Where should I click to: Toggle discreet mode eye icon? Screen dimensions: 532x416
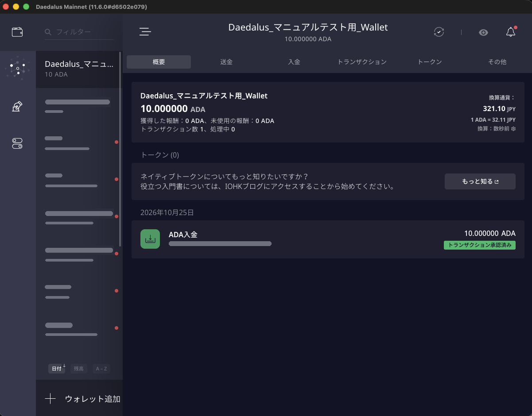coord(483,32)
